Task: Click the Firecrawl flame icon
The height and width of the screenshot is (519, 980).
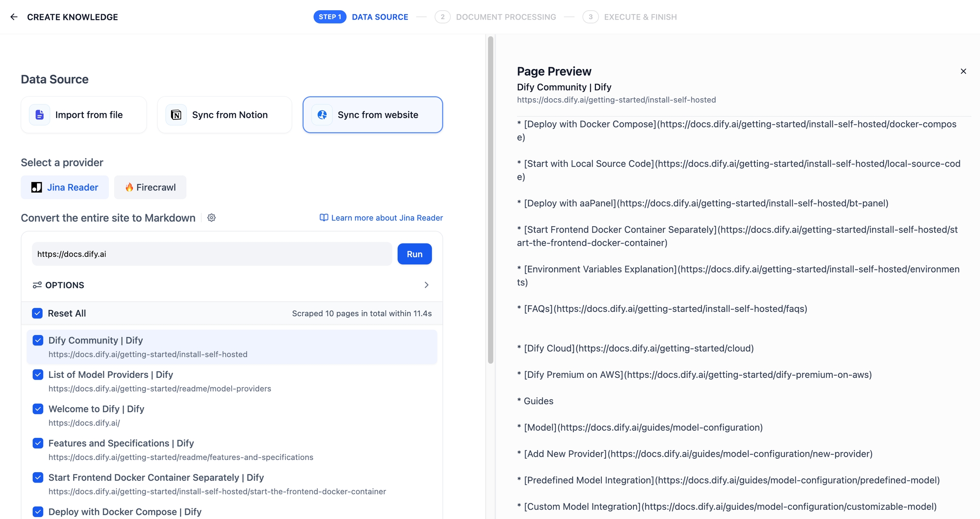Action: 129,187
